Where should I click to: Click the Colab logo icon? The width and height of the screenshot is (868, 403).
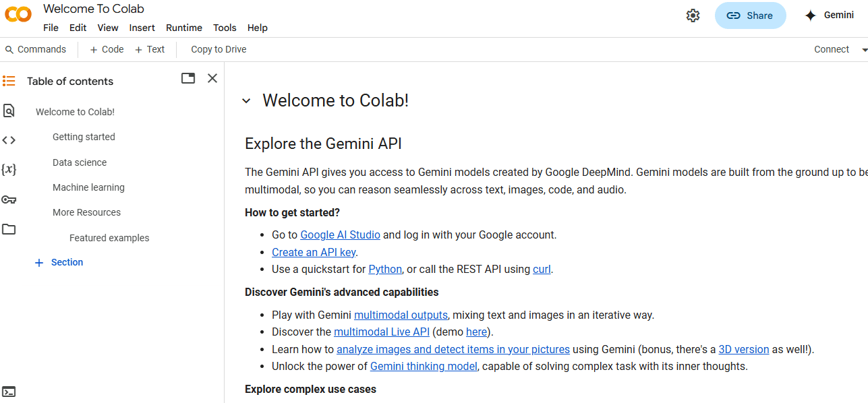pos(18,14)
